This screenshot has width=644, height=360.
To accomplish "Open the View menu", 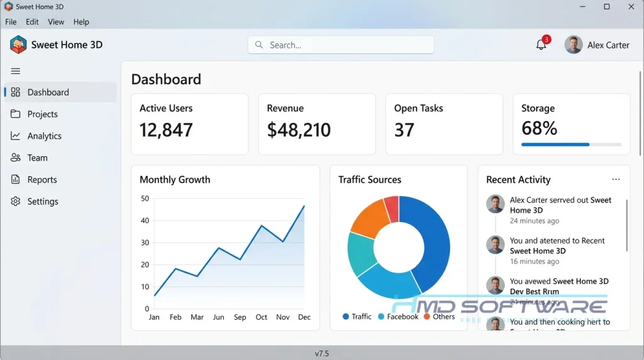I will [x=56, y=22].
